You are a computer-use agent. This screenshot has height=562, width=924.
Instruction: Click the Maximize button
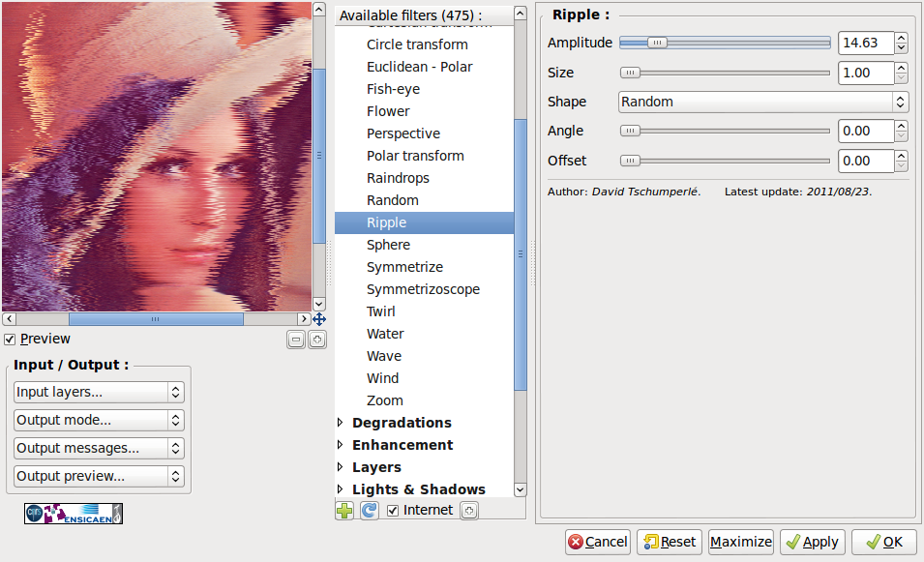(x=741, y=542)
